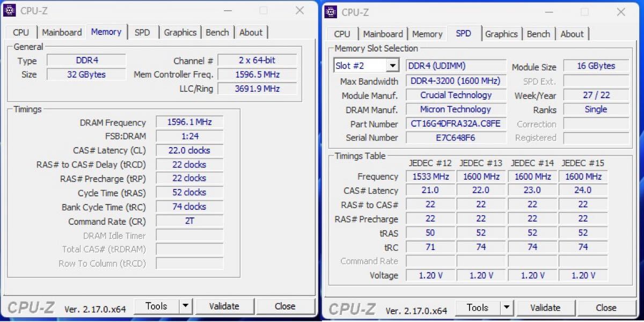Screen dimensions: 644x322
Task: Click the empty SPD Ext. field
Action: (x=596, y=81)
